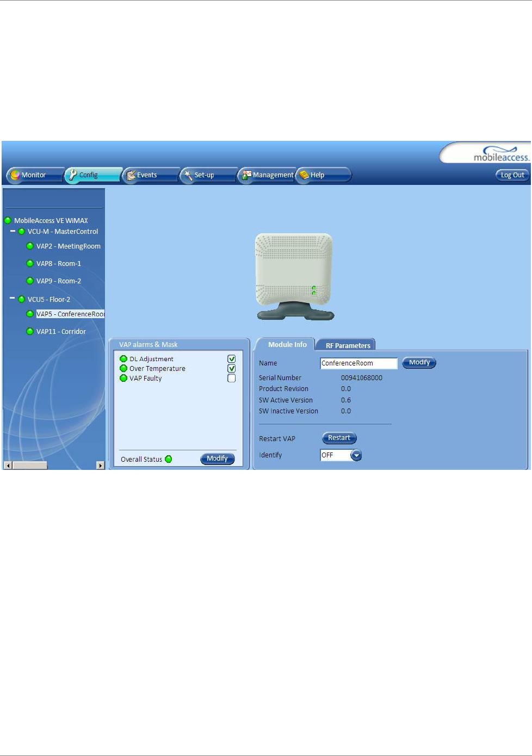The height and width of the screenshot is (756, 532).
Task: Click Over Temperature alarm indicator
Action: tap(123, 369)
